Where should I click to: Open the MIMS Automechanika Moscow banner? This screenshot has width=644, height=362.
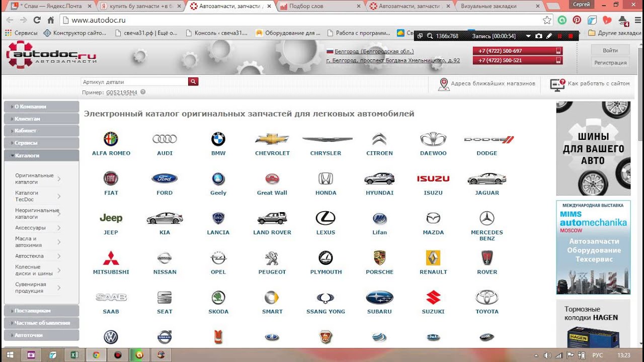593,247
